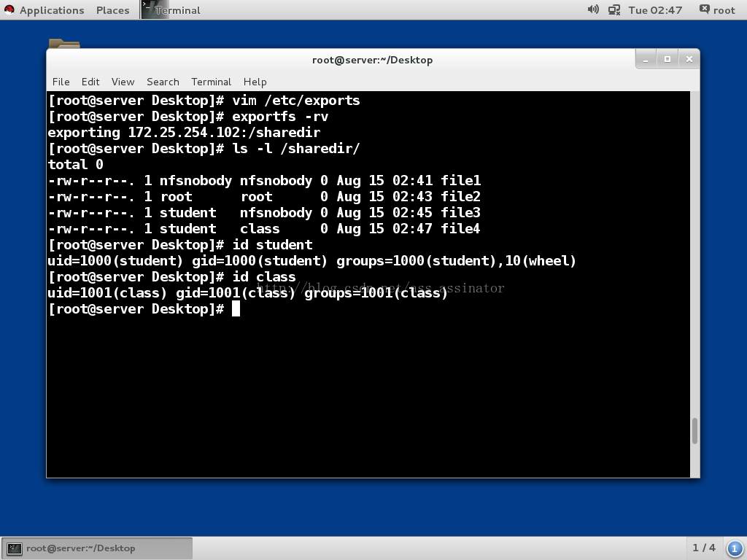Click the 02:47 timestamp of file4
Image resolution: width=747 pixels, height=560 pixels.
(413, 228)
